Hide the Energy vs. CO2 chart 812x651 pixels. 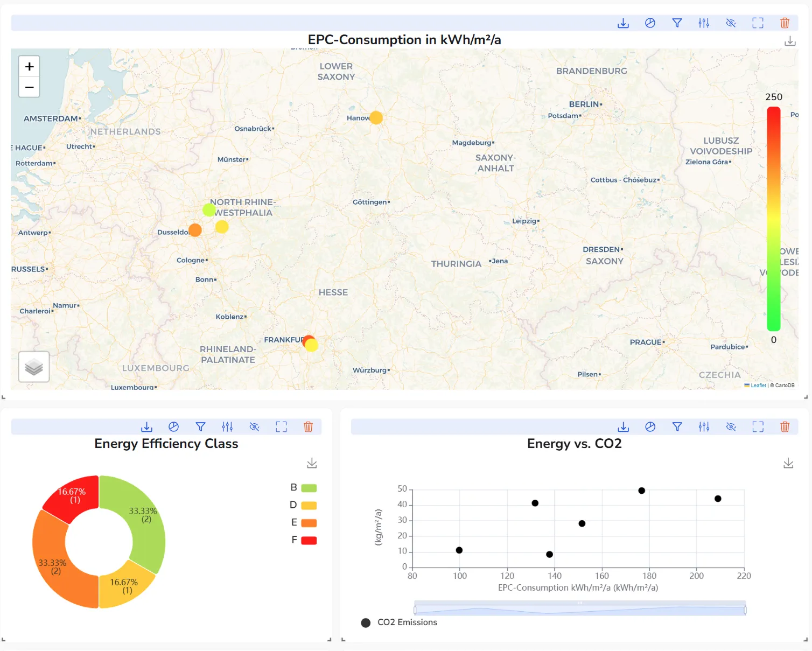point(731,426)
